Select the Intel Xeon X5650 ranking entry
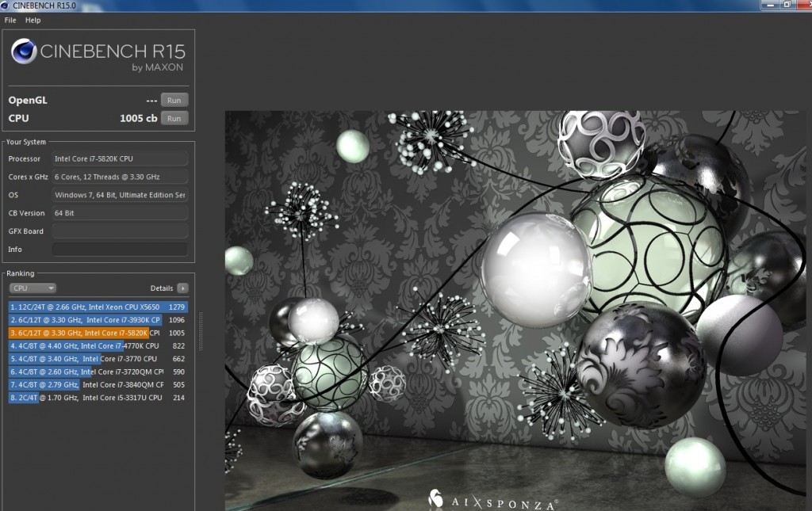 95,307
